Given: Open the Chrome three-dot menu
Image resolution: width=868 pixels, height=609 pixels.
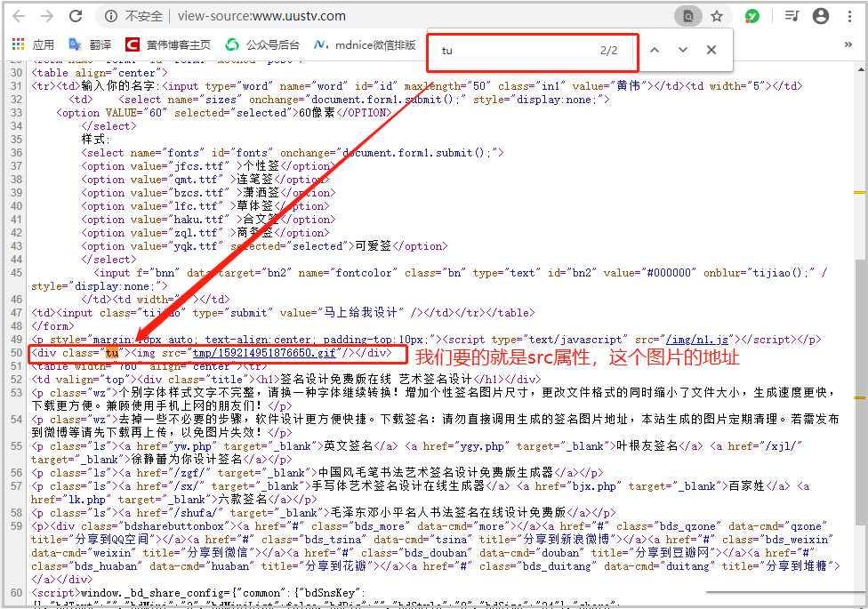Looking at the screenshot, I should point(849,16).
